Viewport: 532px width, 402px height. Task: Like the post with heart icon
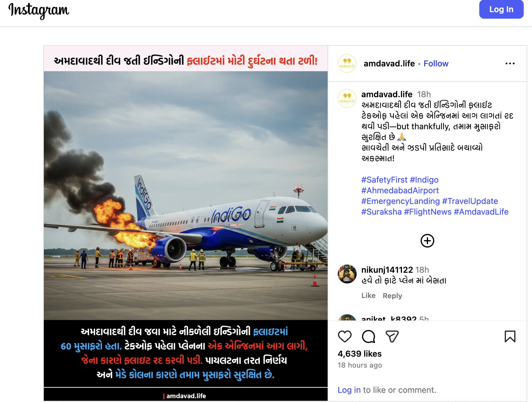[x=344, y=336]
